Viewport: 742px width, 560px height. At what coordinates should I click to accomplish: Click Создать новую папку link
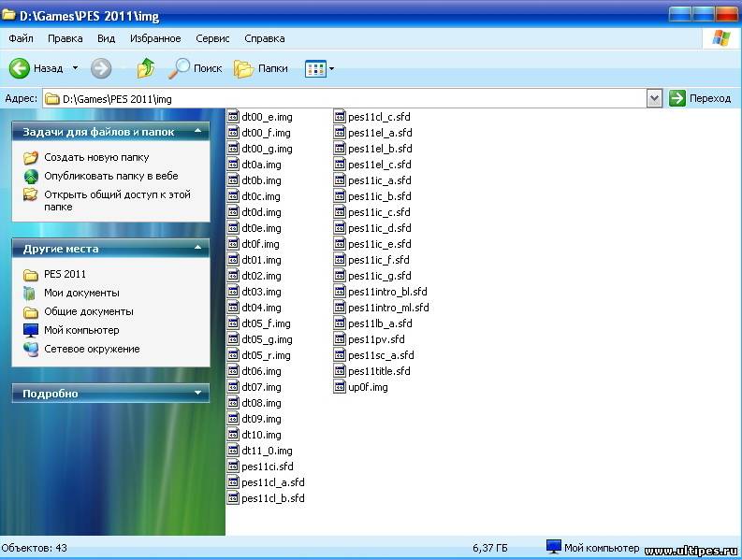(x=95, y=157)
